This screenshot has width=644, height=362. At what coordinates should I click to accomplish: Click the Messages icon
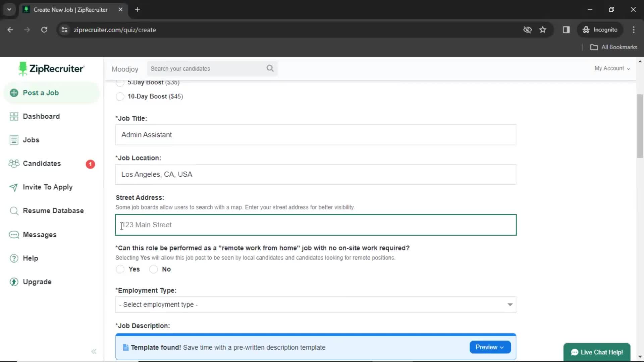14,235
